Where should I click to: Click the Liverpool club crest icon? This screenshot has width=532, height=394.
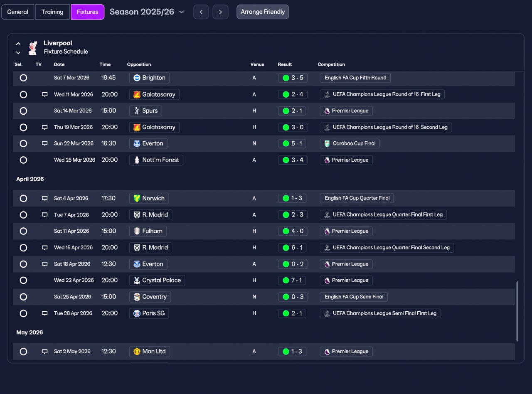[32, 48]
